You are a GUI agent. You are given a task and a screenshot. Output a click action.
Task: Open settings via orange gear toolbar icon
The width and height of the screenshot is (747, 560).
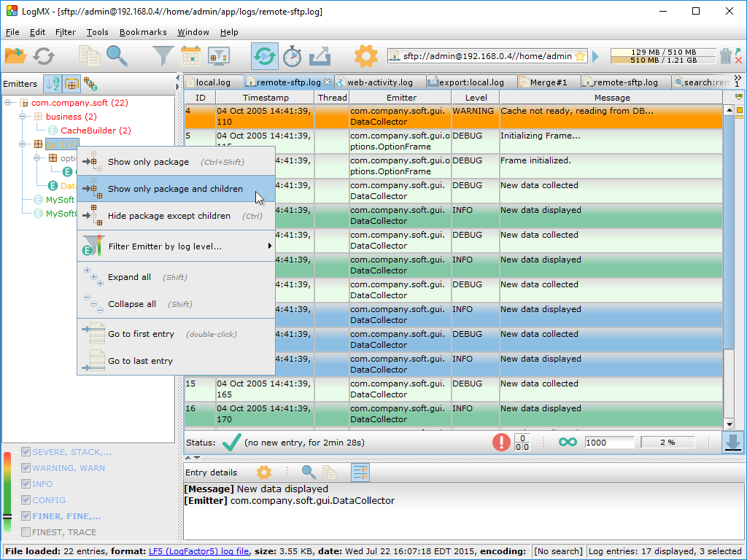click(x=366, y=56)
